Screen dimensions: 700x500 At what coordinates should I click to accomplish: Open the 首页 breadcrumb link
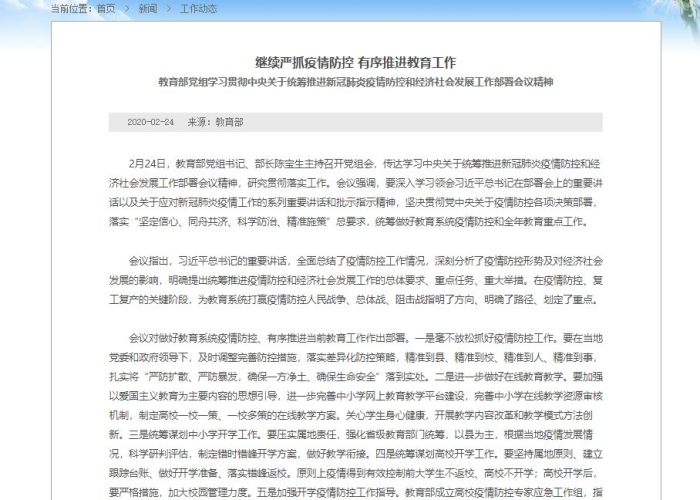point(106,8)
